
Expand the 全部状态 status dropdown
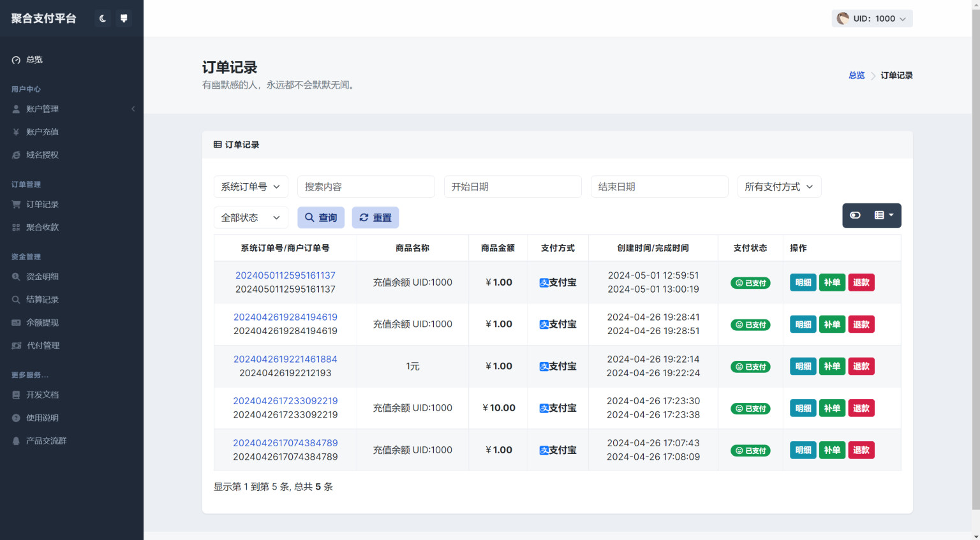(x=251, y=217)
